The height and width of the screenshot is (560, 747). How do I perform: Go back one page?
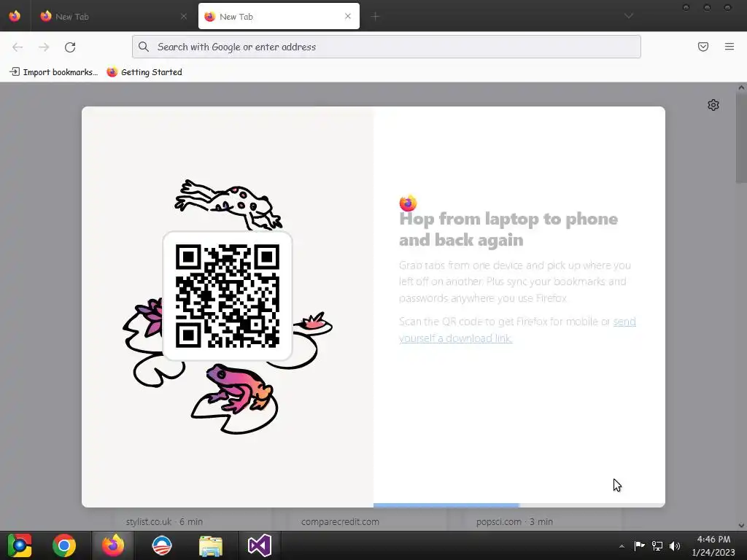[18, 47]
